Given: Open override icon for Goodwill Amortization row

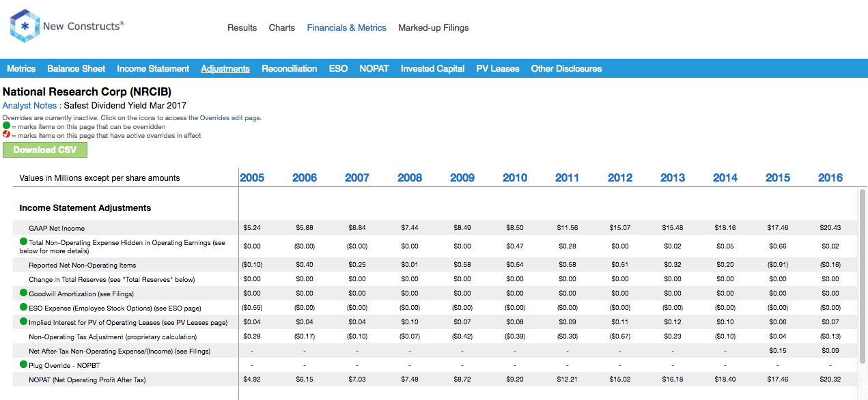Looking at the screenshot, I should click(24, 293).
